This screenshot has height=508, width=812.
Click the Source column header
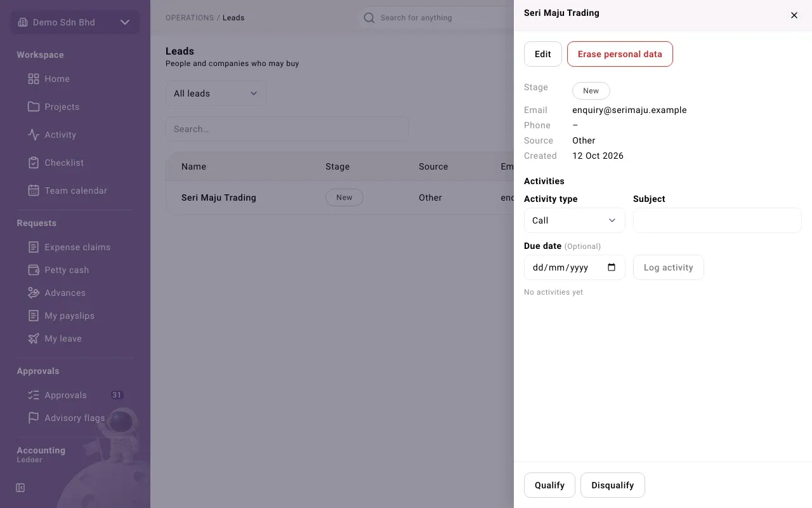(433, 166)
